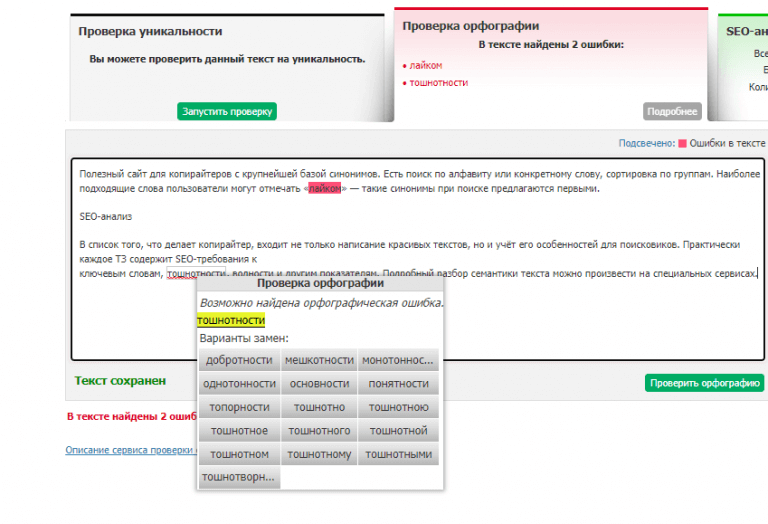The width and height of the screenshot is (768, 524).
Task: Click highlighted word лайком in text
Action: [x=325, y=188]
